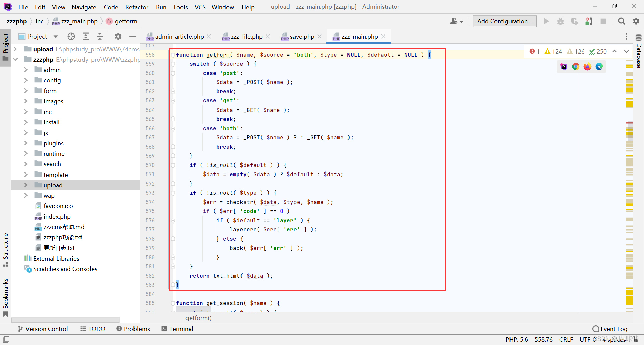Hide the Project tool window

[133, 36]
